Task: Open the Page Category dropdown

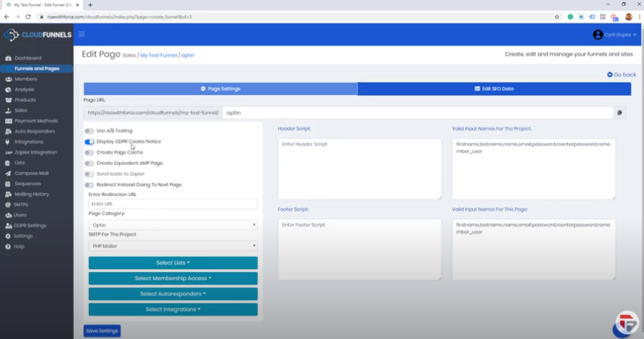Action: click(173, 224)
